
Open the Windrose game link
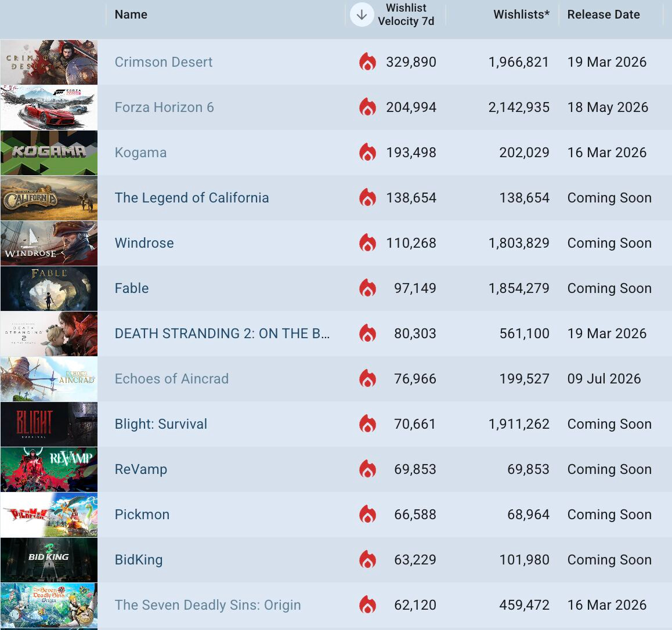pos(144,243)
